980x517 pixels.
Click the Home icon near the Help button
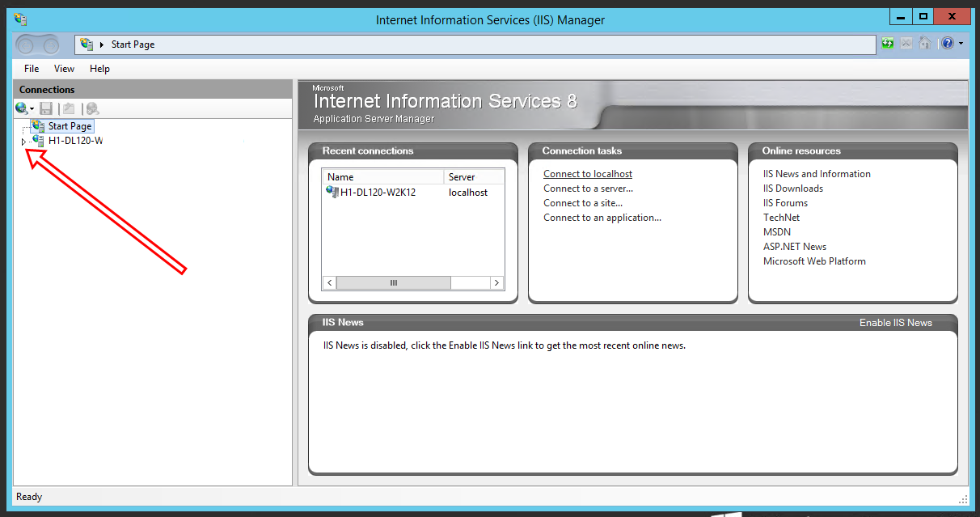pyautogui.click(x=925, y=44)
